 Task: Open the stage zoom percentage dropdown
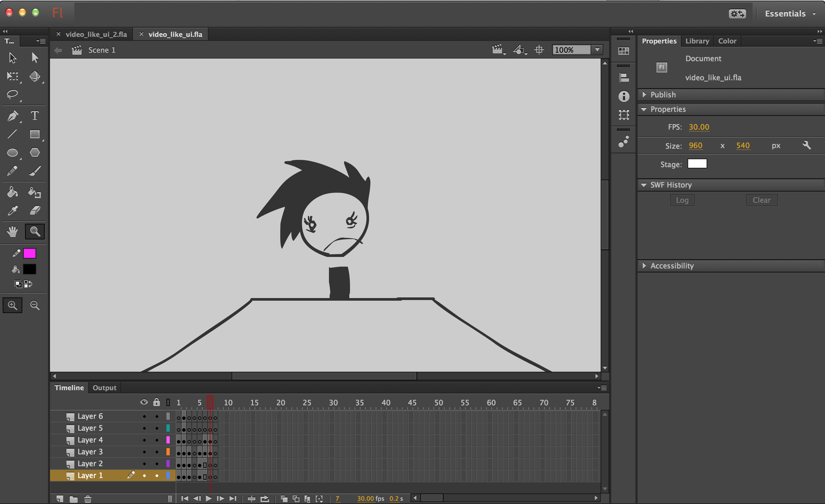pyautogui.click(x=597, y=50)
